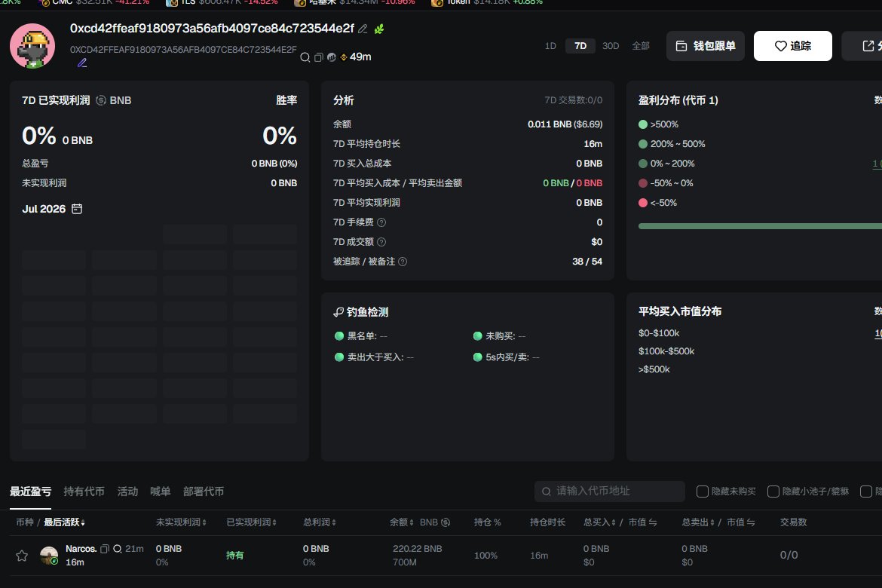The height and width of the screenshot is (588, 882).
Task: Click the <-50% pink legend dot
Action: [x=643, y=203]
